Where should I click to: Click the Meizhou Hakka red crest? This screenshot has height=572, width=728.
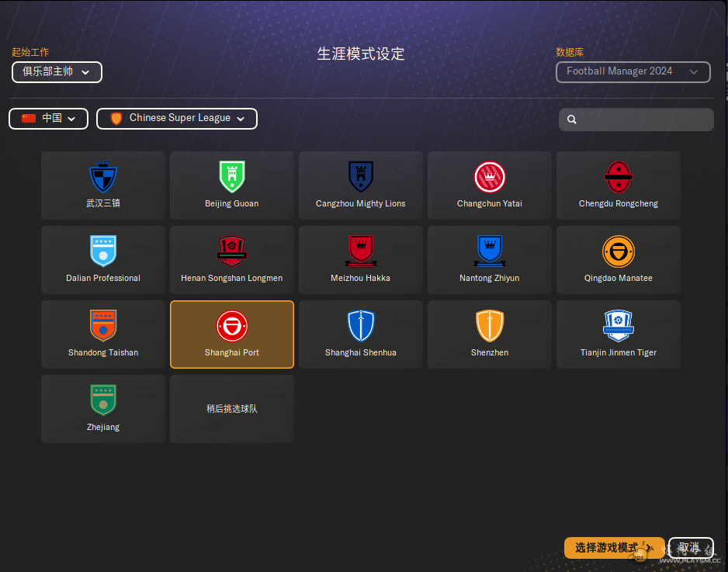(361, 251)
